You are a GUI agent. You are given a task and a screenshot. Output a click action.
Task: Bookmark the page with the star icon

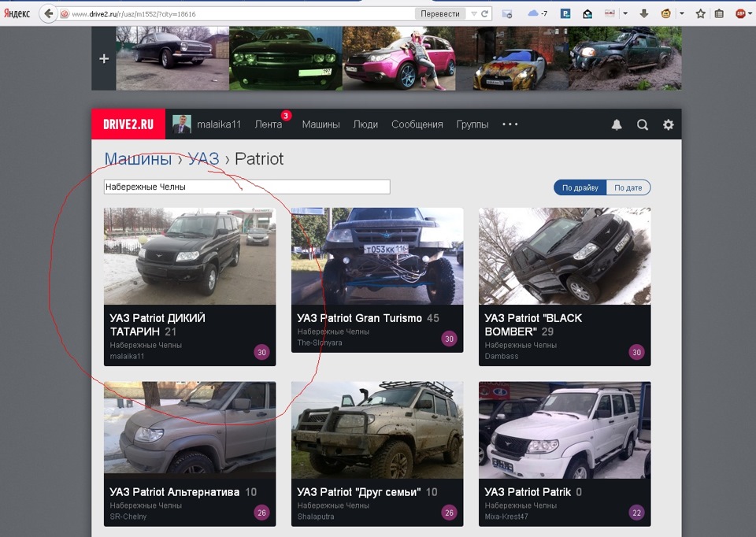701,14
